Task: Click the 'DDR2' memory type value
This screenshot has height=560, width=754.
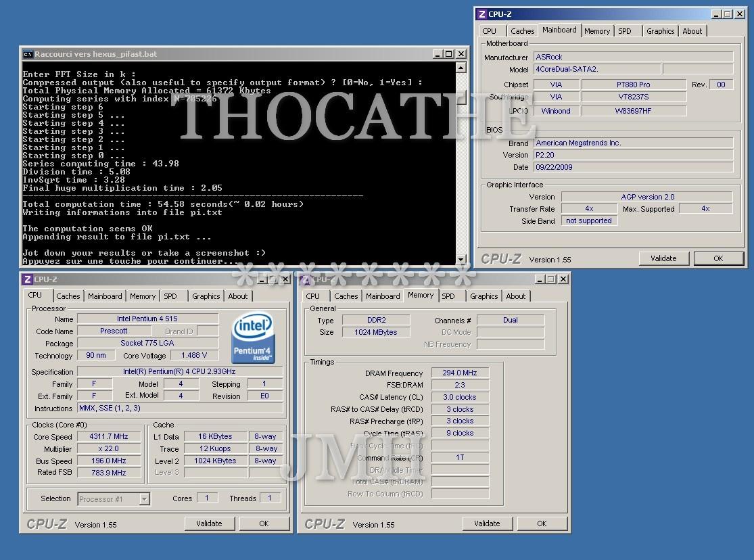Action: [376, 320]
